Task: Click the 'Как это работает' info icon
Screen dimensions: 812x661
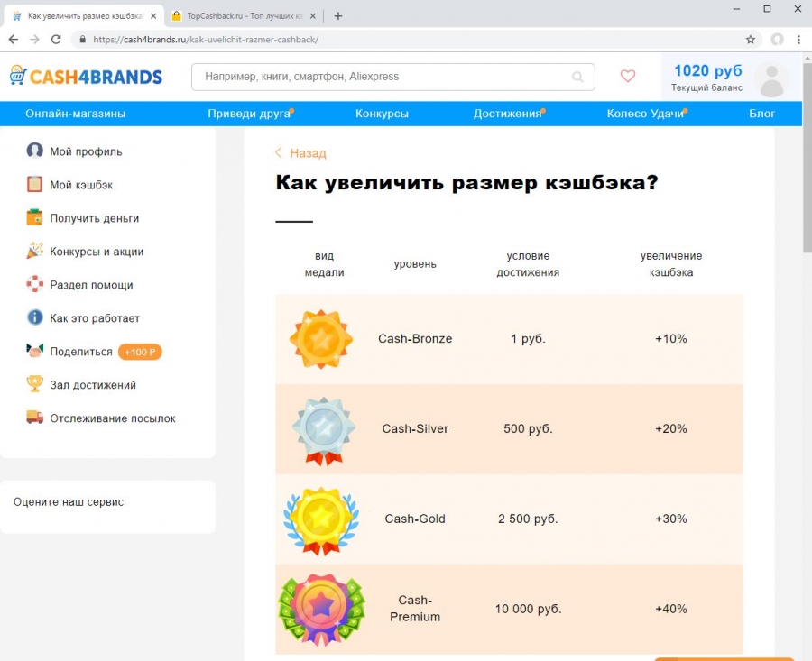Action: pyautogui.click(x=34, y=317)
